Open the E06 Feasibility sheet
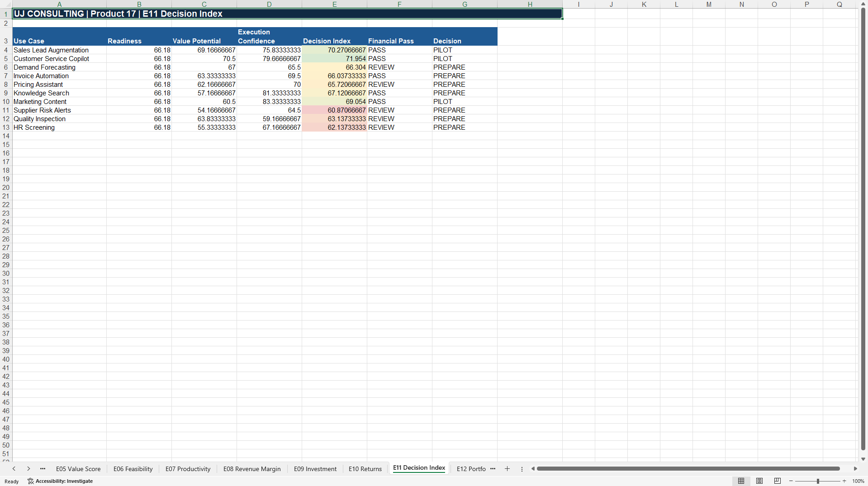Image resolution: width=868 pixels, height=486 pixels. [x=133, y=469]
